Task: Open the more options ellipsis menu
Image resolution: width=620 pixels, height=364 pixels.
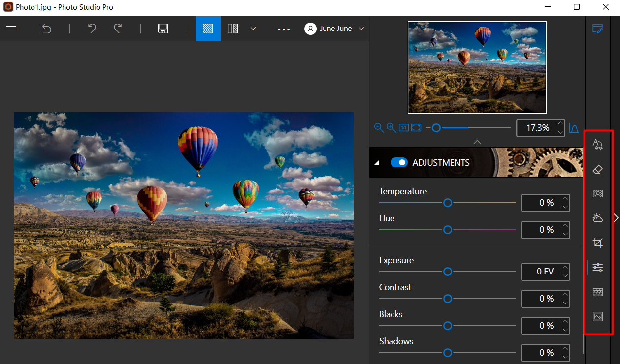Action: click(x=284, y=29)
